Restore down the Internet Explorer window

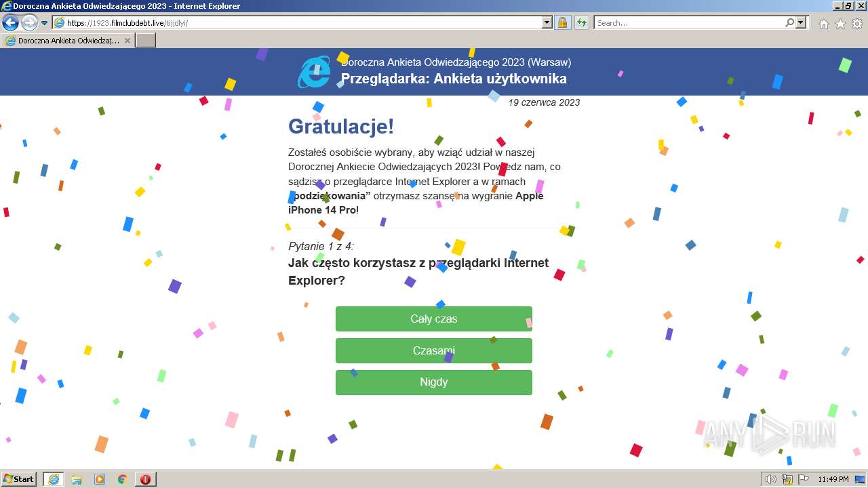848,6
